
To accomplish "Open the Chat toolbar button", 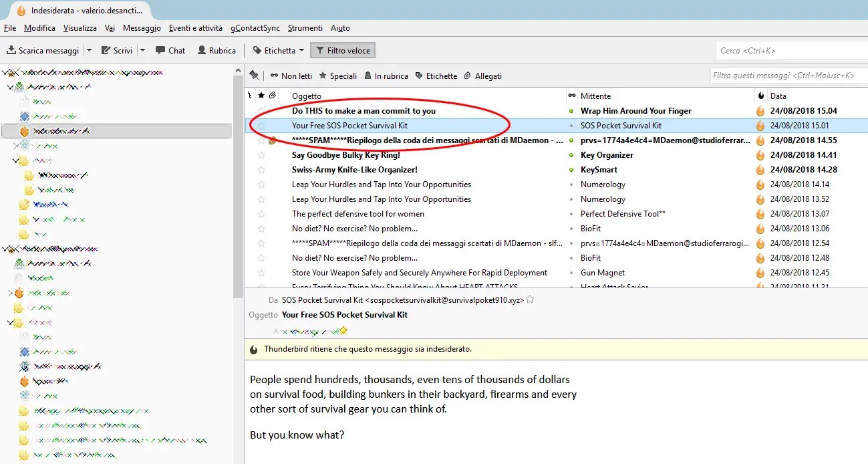I will click(x=170, y=50).
